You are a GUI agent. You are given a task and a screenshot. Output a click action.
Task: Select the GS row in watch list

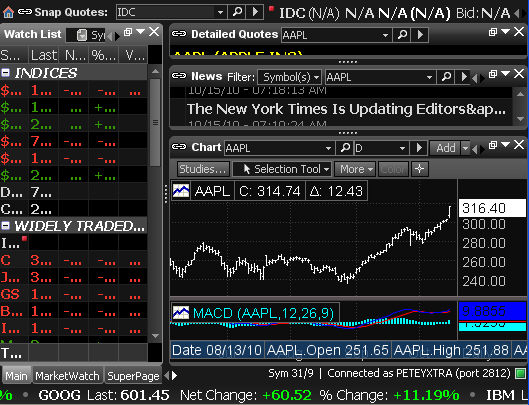74,294
